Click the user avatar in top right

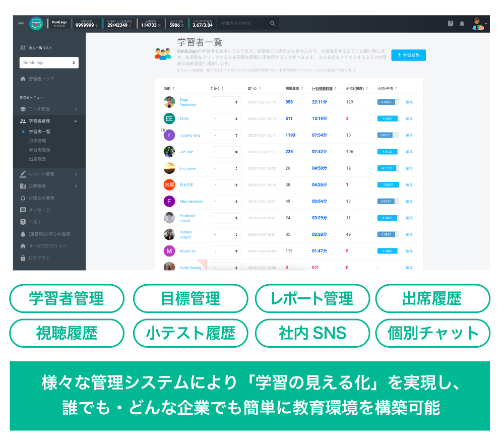(x=477, y=24)
